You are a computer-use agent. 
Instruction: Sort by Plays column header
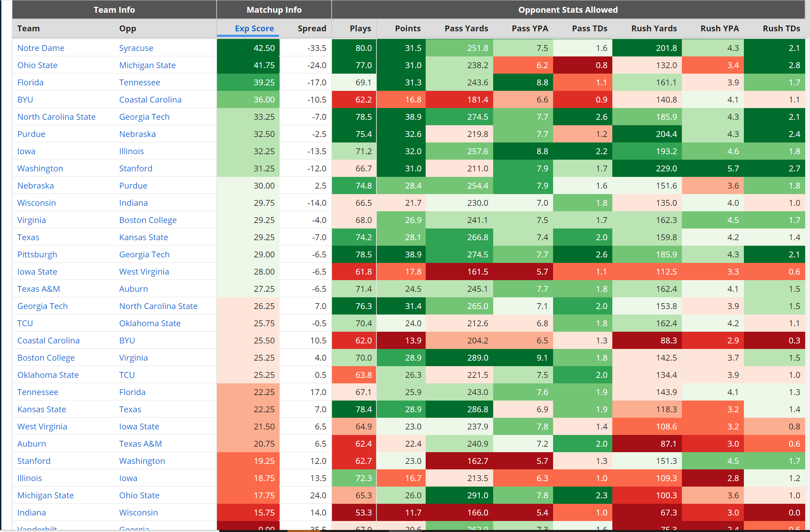click(x=360, y=29)
